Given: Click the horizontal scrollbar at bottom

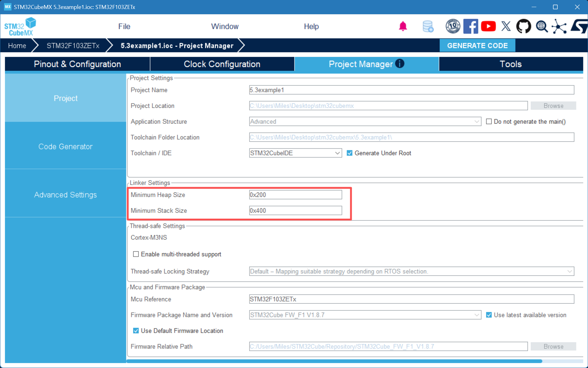Looking at the screenshot, I should click(334, 361).
